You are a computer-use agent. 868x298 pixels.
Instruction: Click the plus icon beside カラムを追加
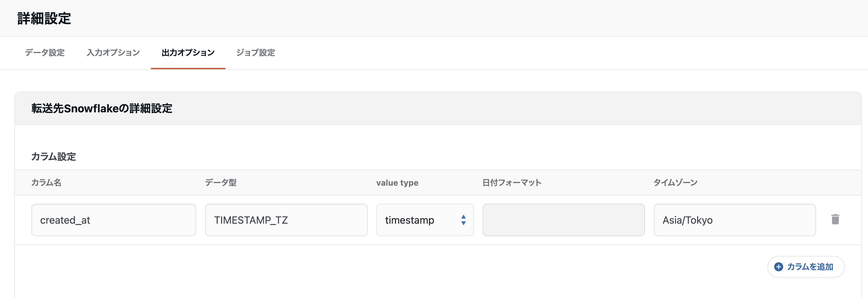pos(778,267)
